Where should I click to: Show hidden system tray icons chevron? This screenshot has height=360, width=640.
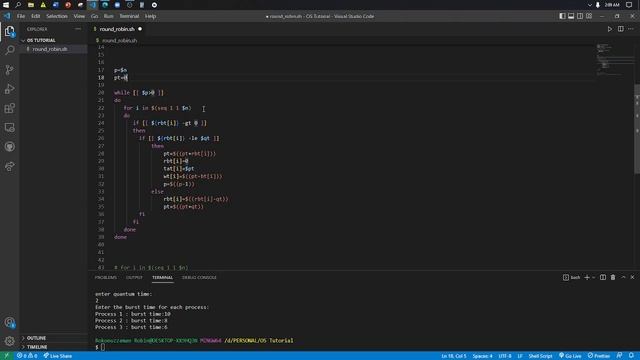(589, 5)
